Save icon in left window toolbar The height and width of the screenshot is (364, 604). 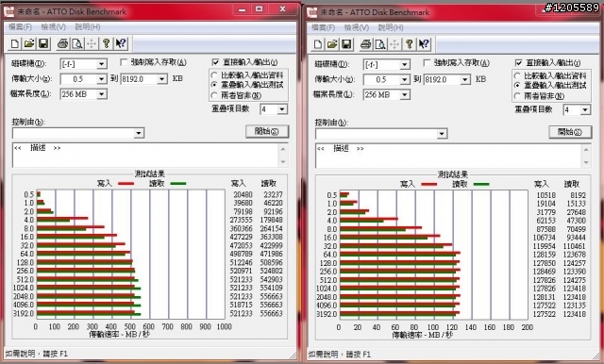point(43,43)
